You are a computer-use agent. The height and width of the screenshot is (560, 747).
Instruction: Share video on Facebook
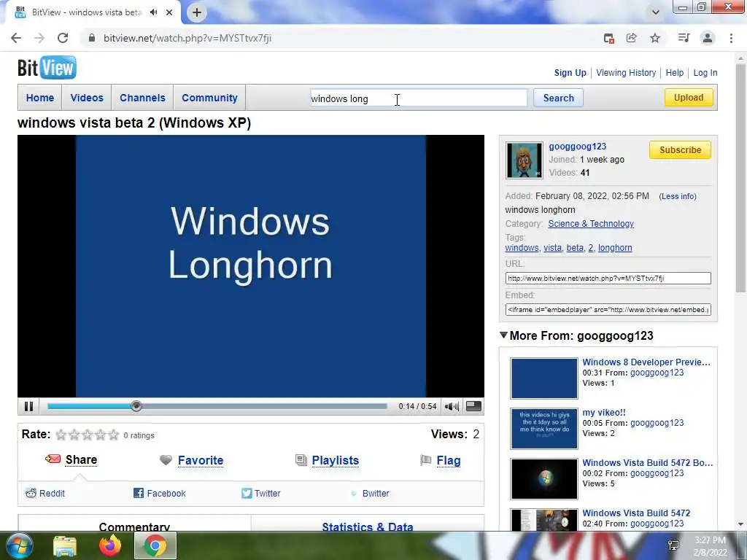[x=166, y=494]
